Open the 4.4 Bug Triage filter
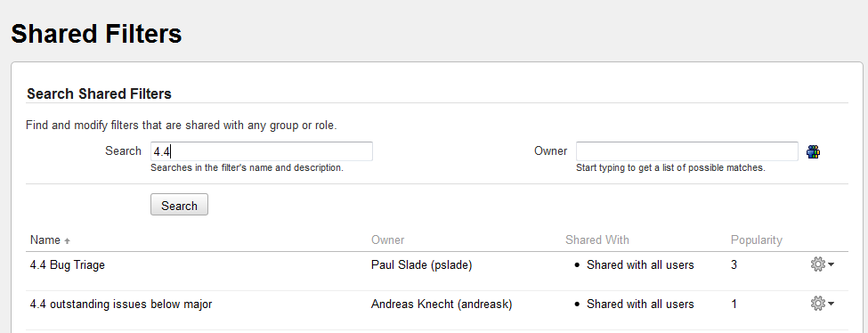 pos(68,264)
